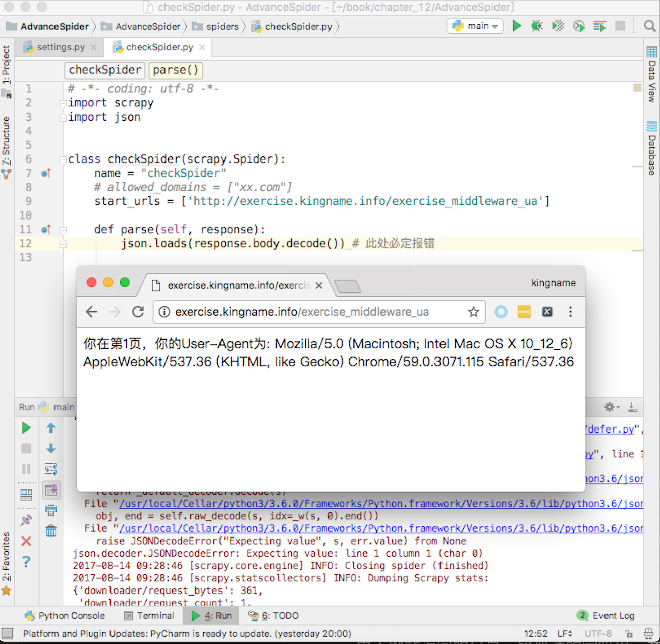The width and height of the screenshot is (660, 644).
Task: Rerun main with green arrow in Run panel
Action: pos(26,428)
